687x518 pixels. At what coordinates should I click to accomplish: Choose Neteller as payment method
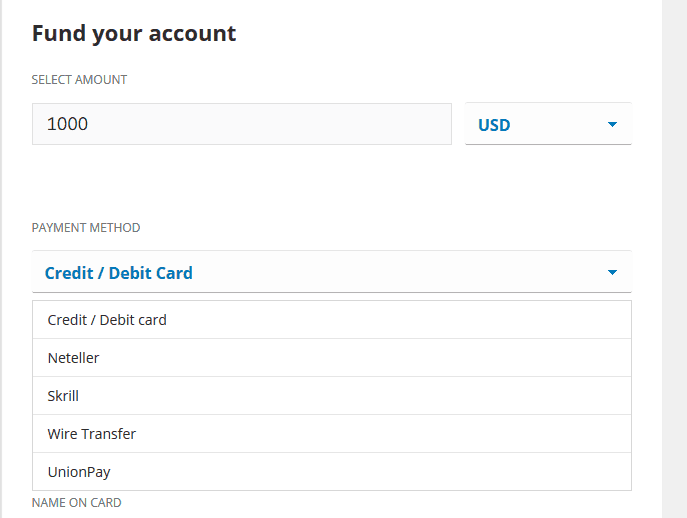point(74,358)
